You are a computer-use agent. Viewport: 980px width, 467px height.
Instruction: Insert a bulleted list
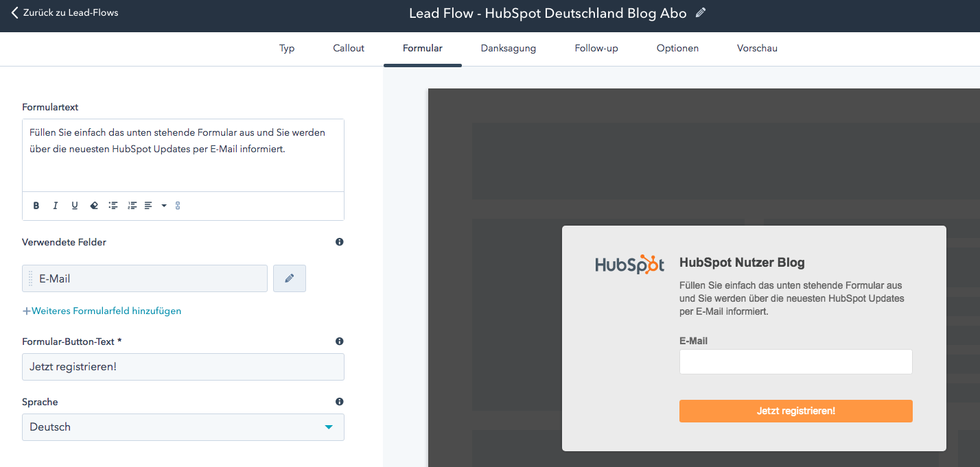point(113,206)
